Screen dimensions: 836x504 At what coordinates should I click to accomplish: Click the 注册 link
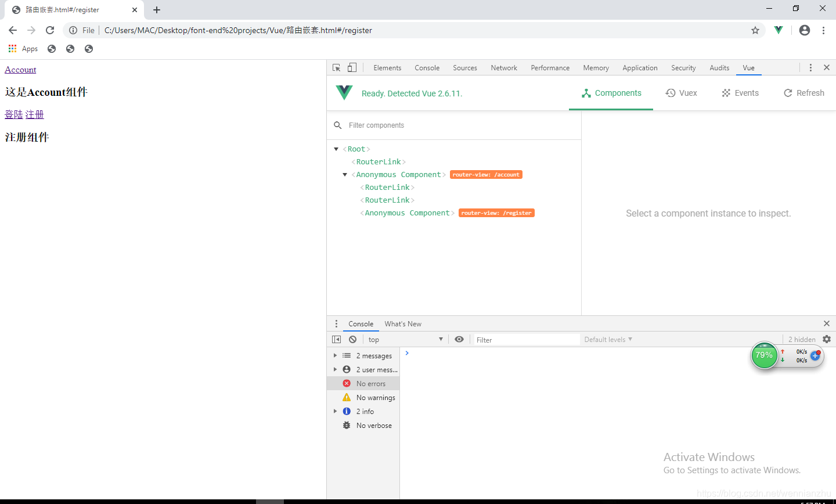click(x=35, y=114)
